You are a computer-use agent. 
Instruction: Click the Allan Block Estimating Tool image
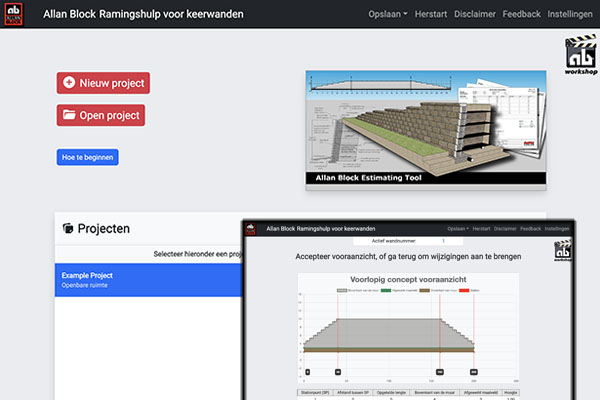tap(426, 130)
